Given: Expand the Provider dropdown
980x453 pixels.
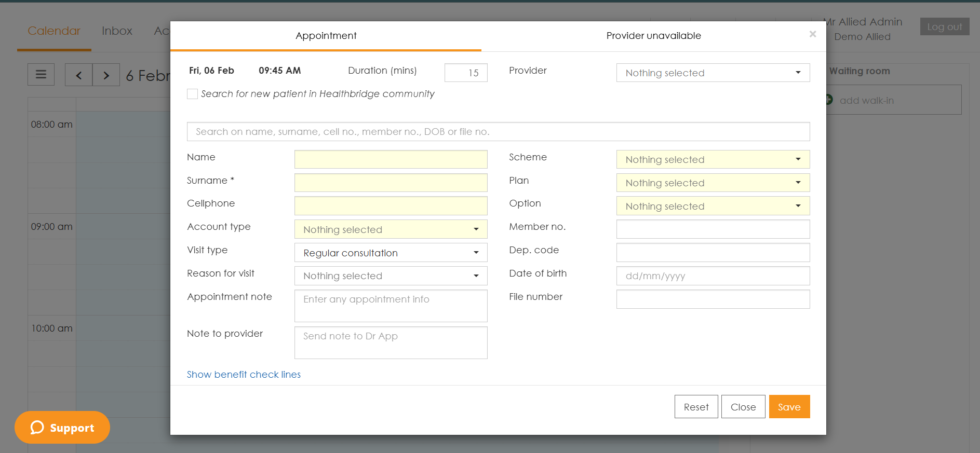Looking at the screenshot, I should pyautogui.click(x=713, y=73).
